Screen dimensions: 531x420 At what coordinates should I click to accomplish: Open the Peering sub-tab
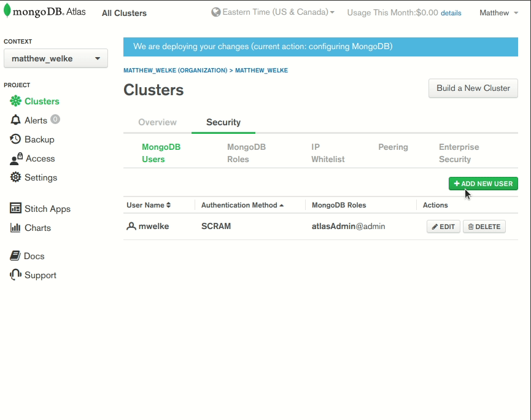tap(393, 147)
